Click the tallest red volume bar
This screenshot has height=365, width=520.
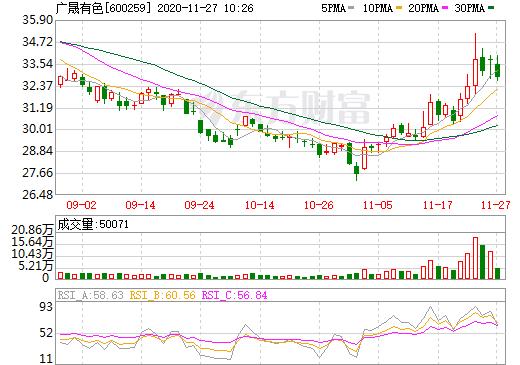point(475,258)
